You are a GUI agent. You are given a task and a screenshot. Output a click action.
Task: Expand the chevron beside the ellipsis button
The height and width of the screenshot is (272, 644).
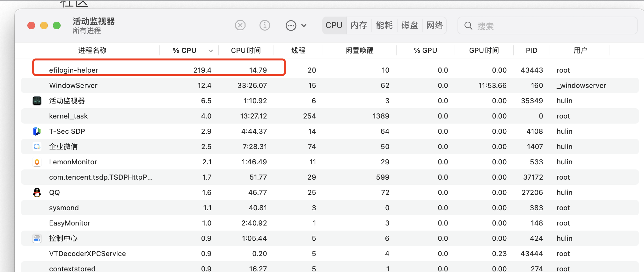304,25
